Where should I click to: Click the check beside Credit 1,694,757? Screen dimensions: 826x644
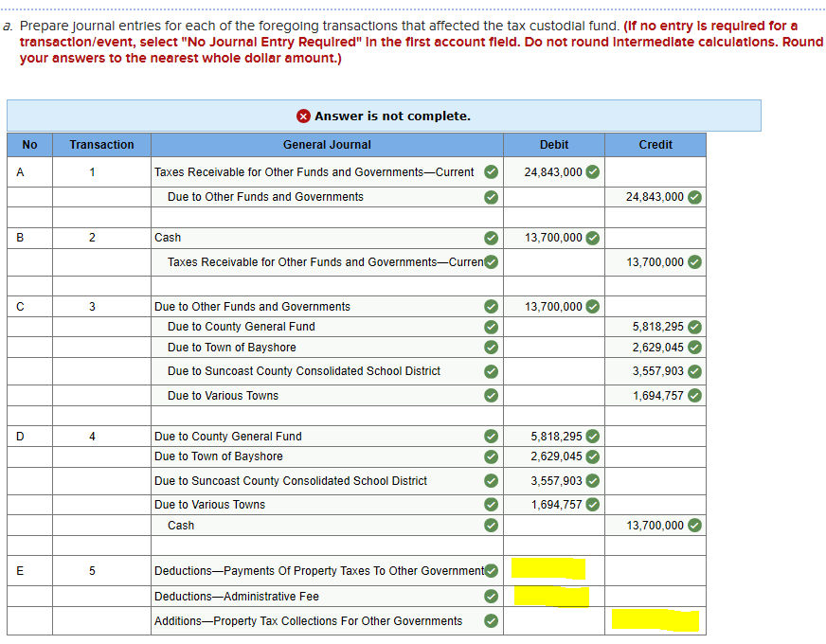click(x=695, y=396)
